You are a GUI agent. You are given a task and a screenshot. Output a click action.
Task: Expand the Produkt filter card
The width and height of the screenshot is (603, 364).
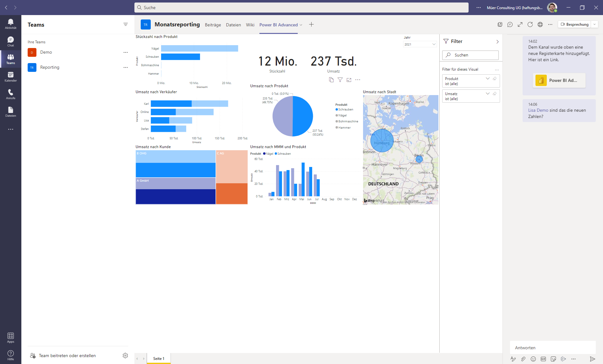pyautogui.click(x=487, y=78)
